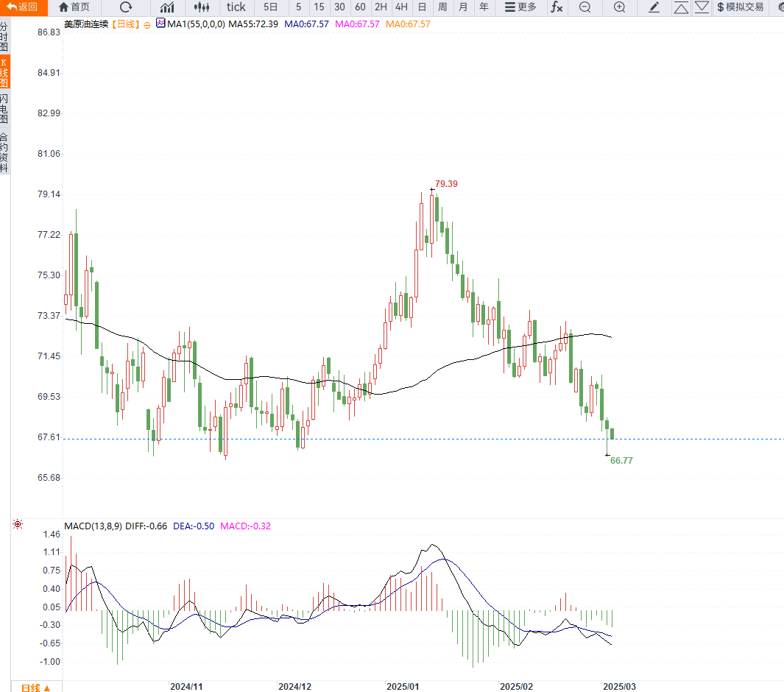Open the 更多 more periods menu
The image size is (784, 692).
click(520, 7)
